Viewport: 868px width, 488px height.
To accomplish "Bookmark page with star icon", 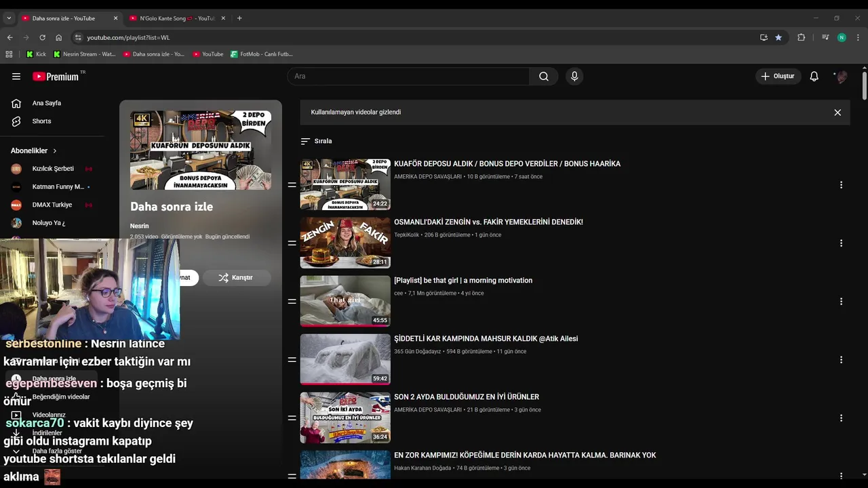I will 778,38.
